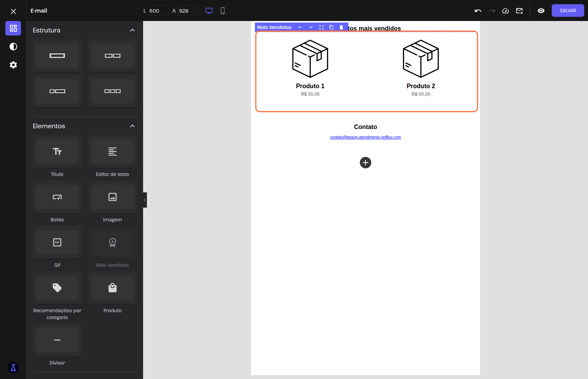
Task: Click the width input field showing 600
Action: (x=158, y=11)
